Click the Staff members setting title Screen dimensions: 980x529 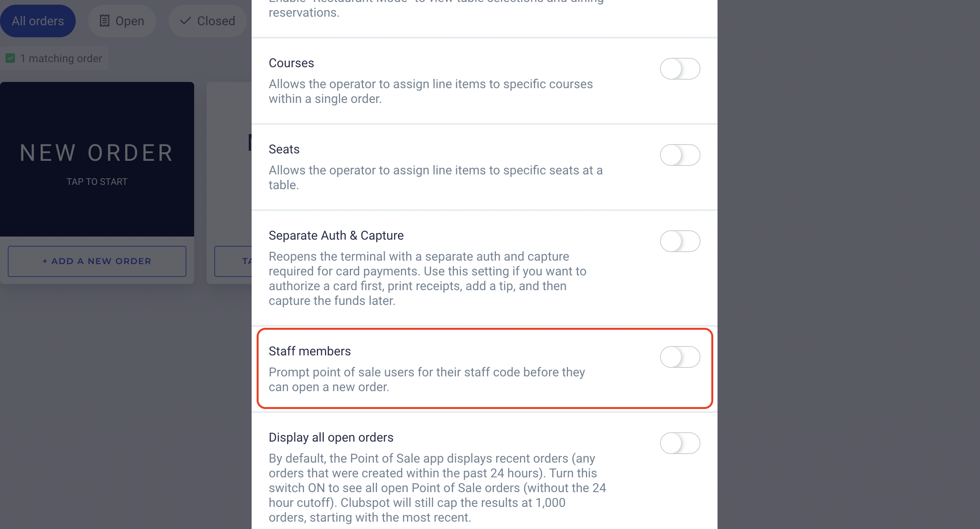point(309,351)
